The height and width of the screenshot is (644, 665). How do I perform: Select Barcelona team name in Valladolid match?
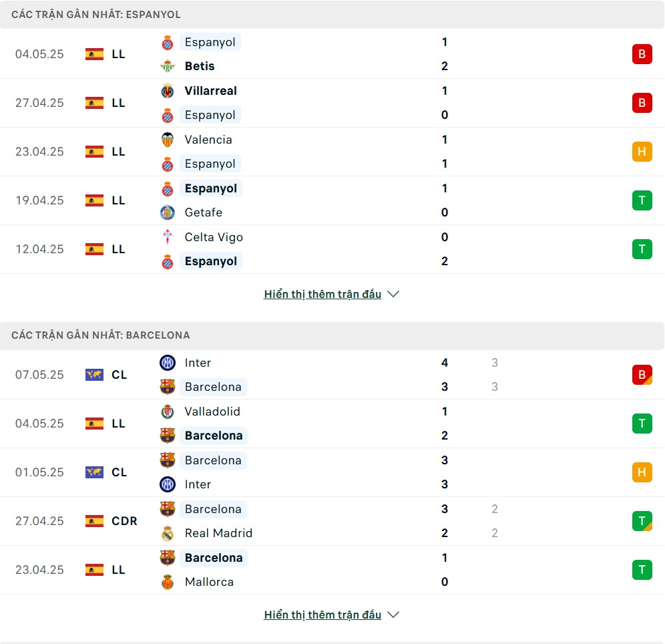pos(214,436)
